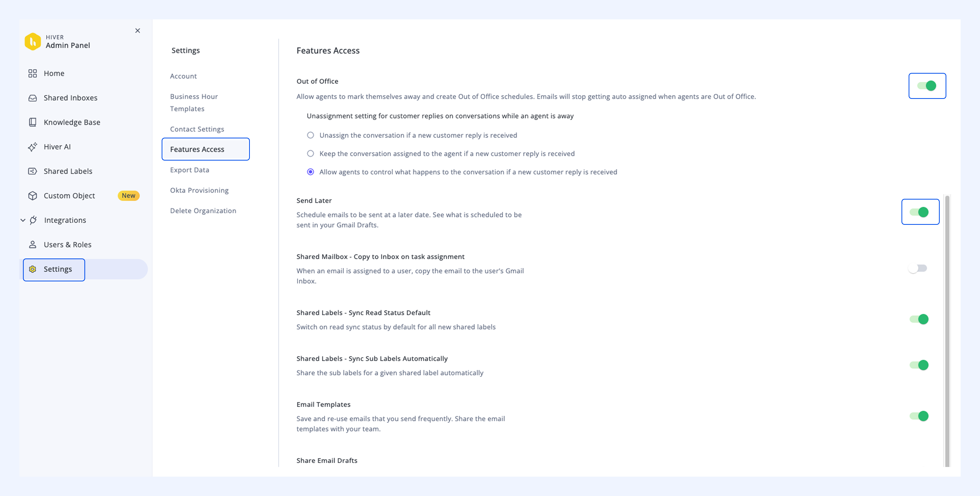
Task: Click the Users & Roles person icon
Action: [33, 245]
